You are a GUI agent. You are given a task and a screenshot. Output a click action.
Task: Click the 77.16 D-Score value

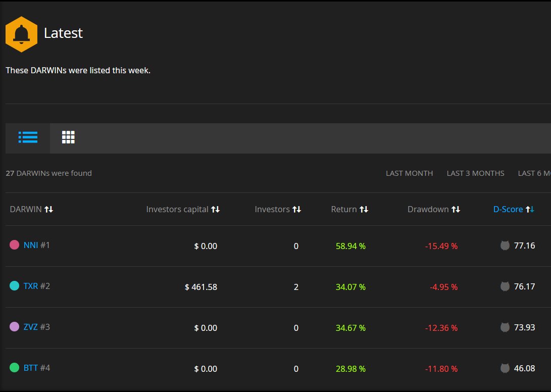point(524,246)
